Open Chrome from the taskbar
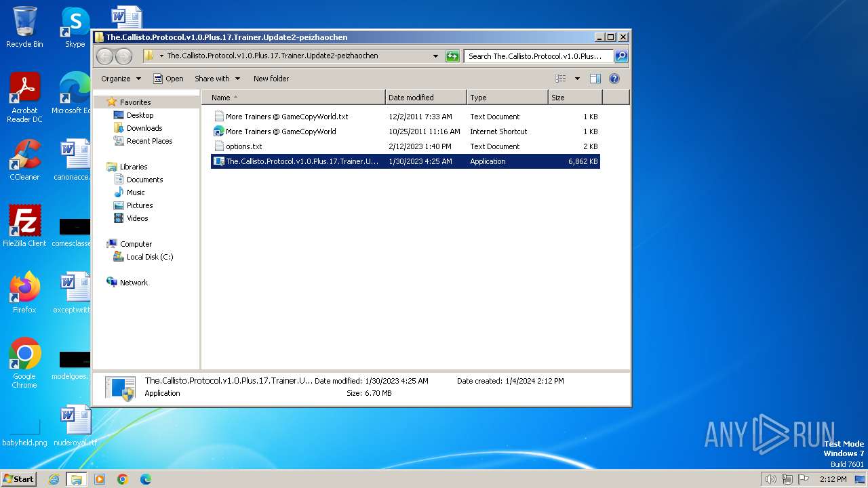Viewport: 868px width, 488px height. (123, 479)
